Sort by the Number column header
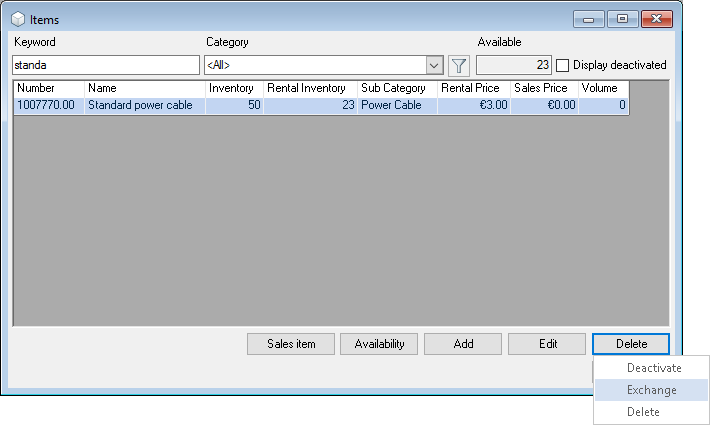This screenshot has height=428, width=714. pos(49,89)
